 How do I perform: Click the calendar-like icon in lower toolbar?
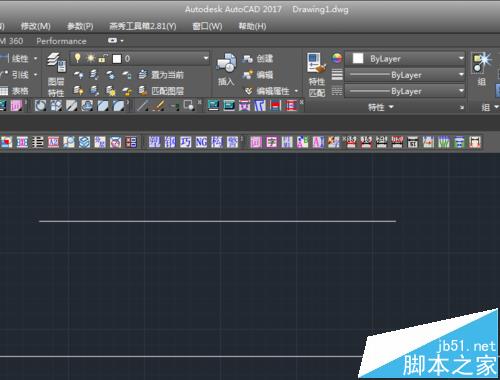coord(413,142)
